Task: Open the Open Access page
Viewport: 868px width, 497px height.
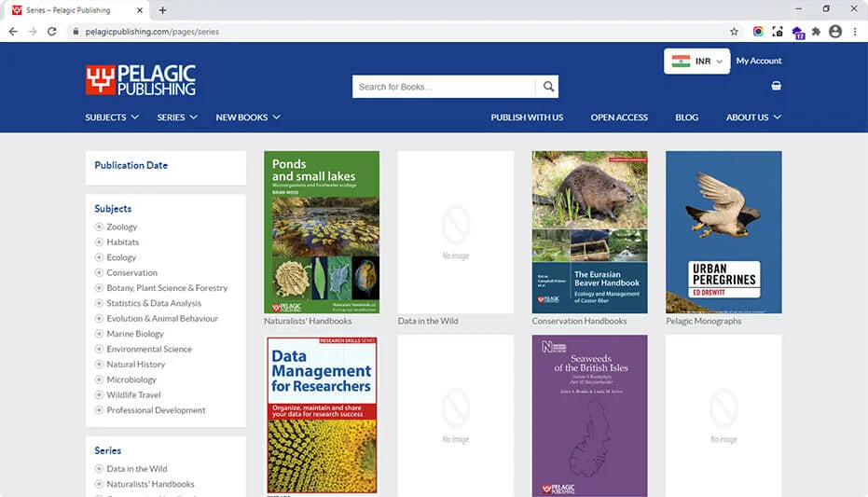Action: click(x=619, y=117)
